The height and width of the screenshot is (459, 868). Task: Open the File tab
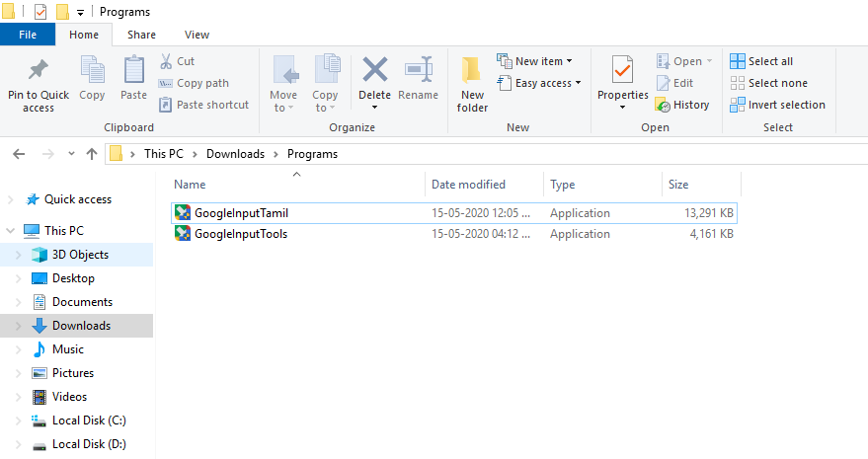click(28, 35)
